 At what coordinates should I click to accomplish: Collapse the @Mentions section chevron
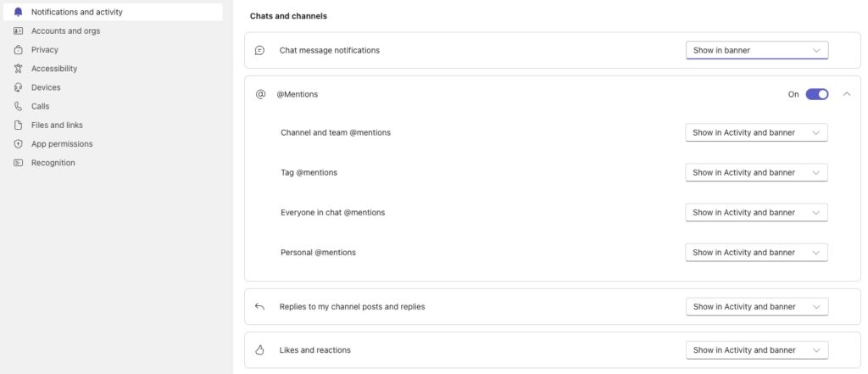[846, 94]
